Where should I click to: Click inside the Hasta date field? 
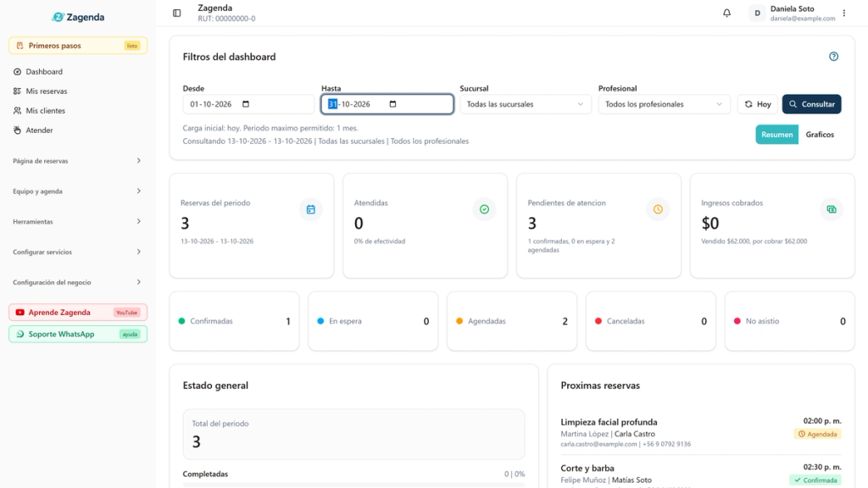[387, 104]
